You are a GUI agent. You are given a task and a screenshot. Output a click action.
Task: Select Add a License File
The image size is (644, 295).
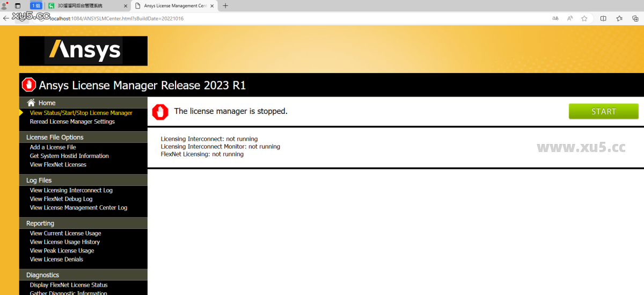coord(53,147)
